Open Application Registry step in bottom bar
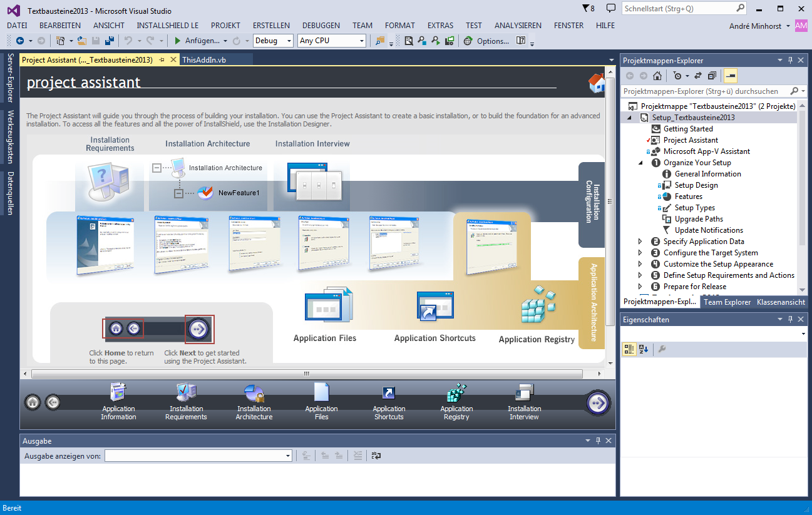This screenshot has height=515, width=812. (x=456, y=402)
